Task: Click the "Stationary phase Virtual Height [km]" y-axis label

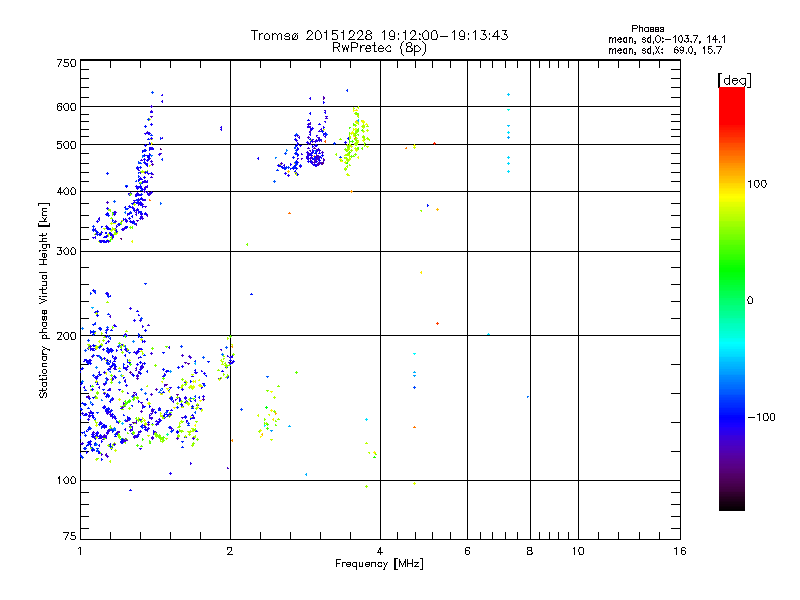Action: click(x=44, y=301)
